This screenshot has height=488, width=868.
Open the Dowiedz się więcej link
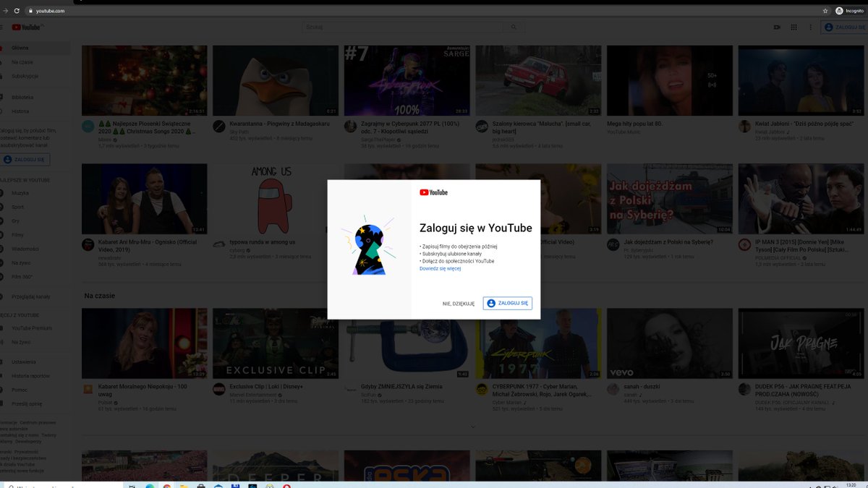point(440,268)
